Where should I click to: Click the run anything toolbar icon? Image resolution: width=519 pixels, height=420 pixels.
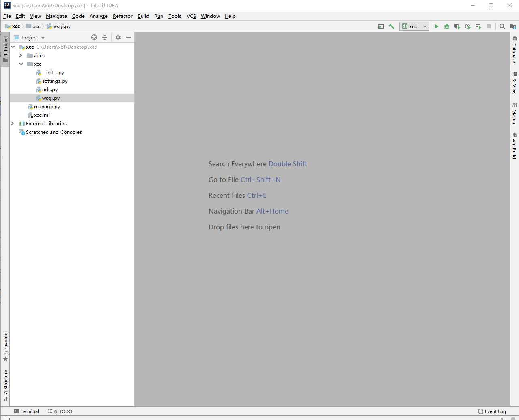click(x=381, y=26)
